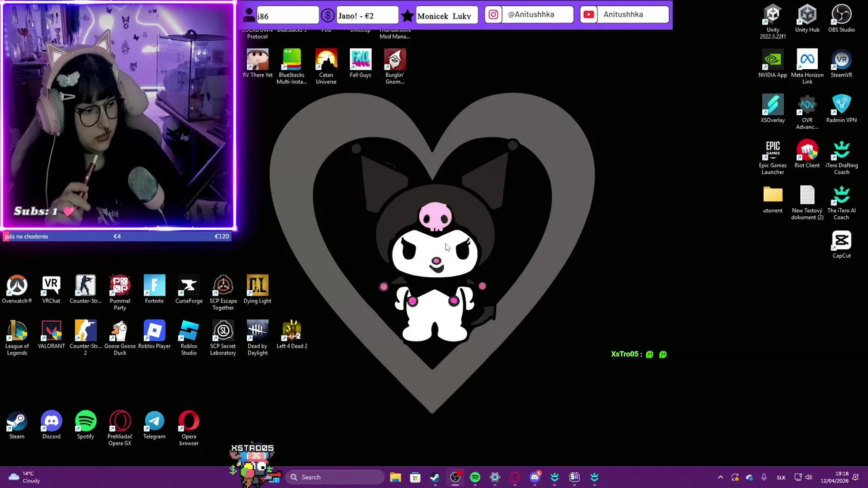868x488 pixels.
Task: Open the Overwatch desktop shortcut
Action: 17,290
